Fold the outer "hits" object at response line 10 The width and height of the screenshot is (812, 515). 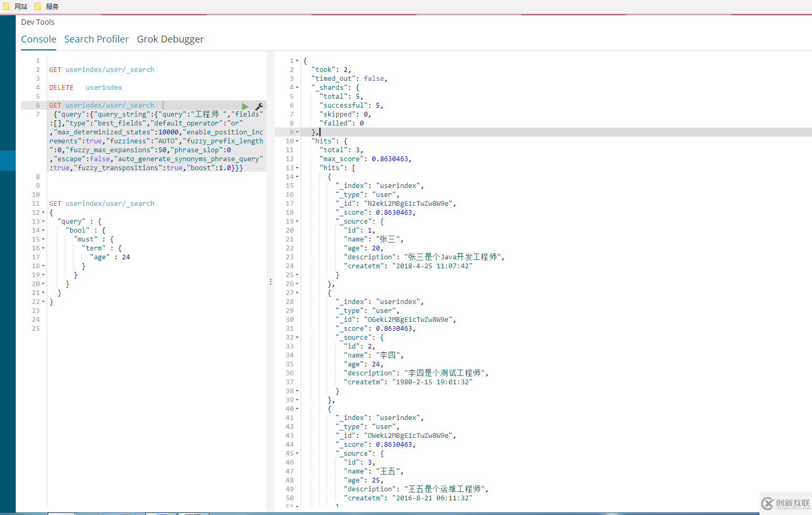pyautogui.click(x=297, y=141)
